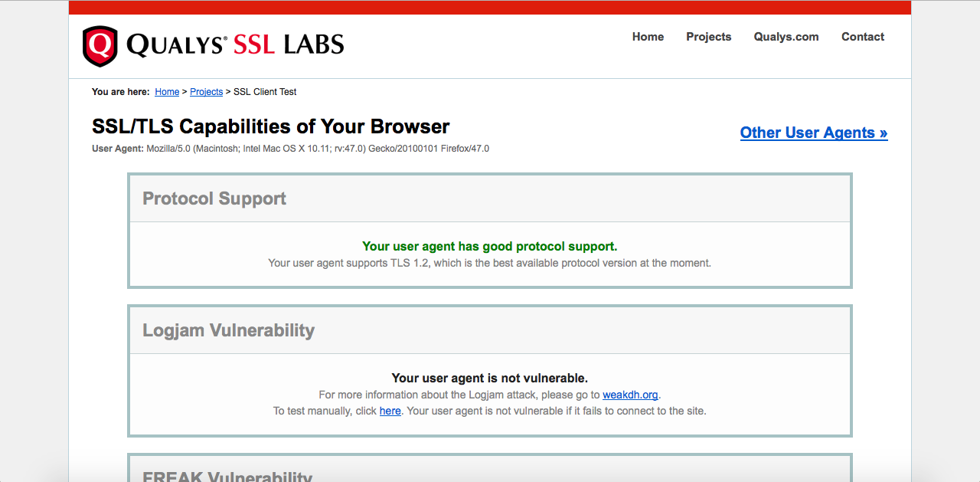Select the Logjam Vulnerability section header
Viewport: 980px width, 482px height.
pos(490,330)
